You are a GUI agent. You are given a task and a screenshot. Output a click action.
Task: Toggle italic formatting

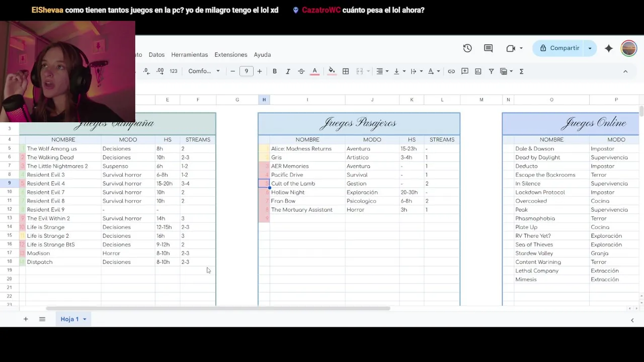(x=288, y=71)
